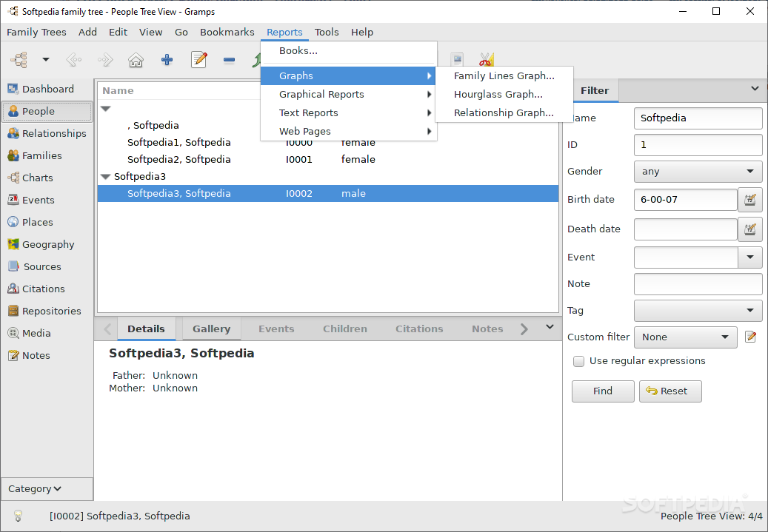Open Notes in the sidebar
Viewport: 768px width, 532px height.
pos(47,355)
